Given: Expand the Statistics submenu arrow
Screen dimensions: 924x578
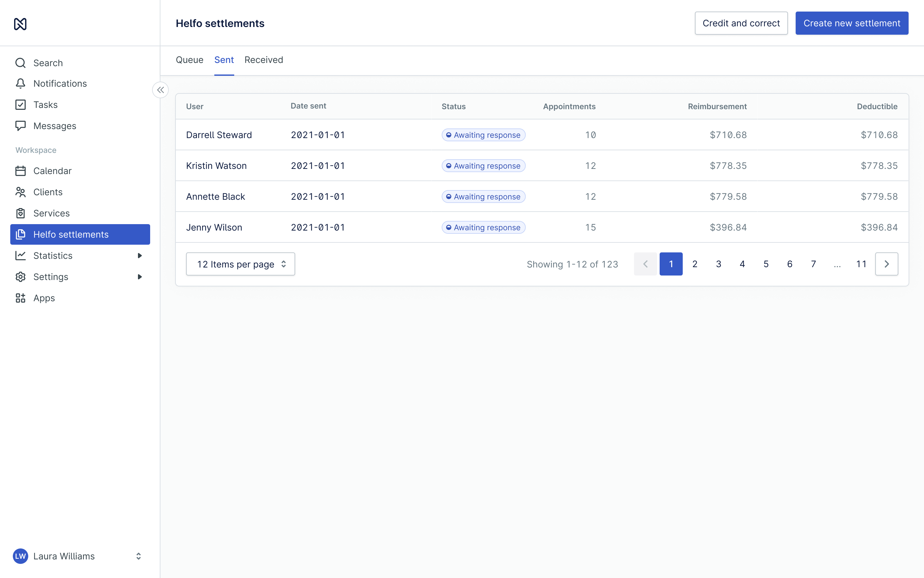Looking at the screenshot, I should tap(140, 255).
